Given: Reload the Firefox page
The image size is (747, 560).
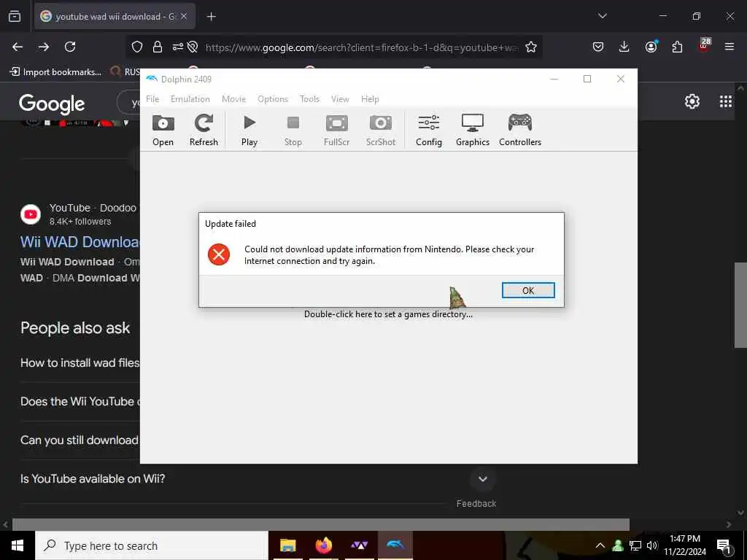Looking at the screenshot, I should tap(70, 47).
